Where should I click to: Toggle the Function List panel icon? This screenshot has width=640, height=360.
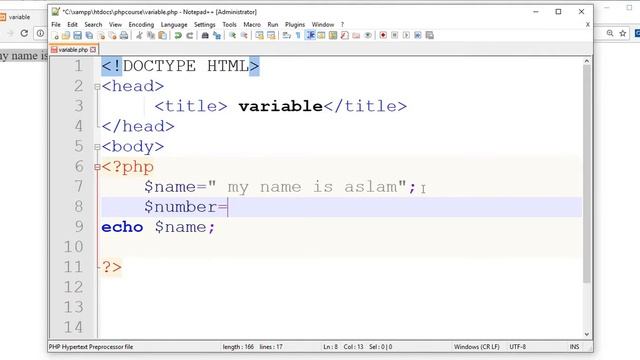click(x=345, y=36)
